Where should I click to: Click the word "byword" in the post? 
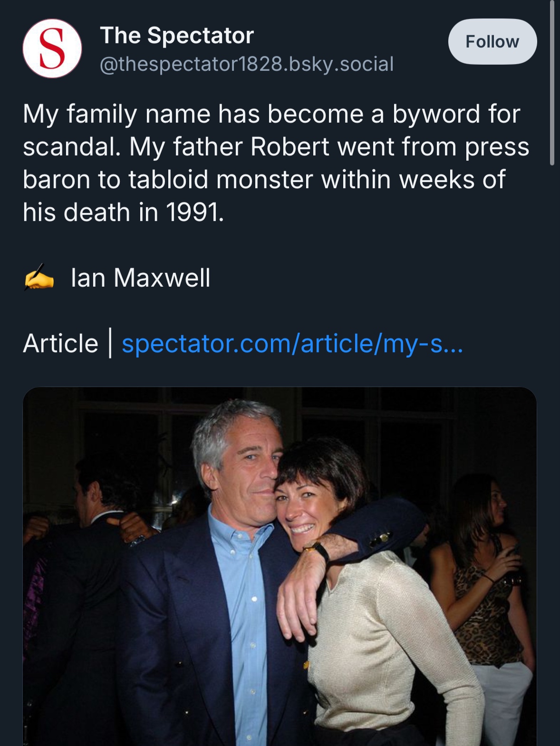click(436, 115)
